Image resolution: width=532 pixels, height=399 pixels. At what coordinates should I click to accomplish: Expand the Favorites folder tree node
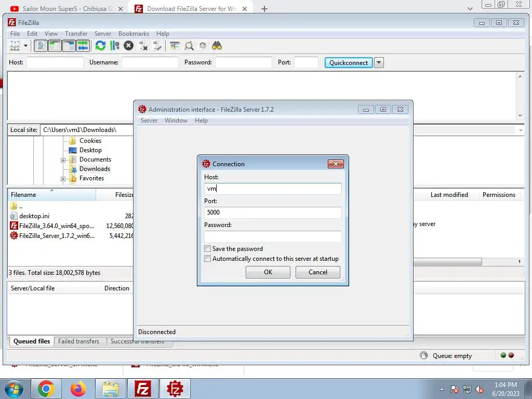coord(63,179)
